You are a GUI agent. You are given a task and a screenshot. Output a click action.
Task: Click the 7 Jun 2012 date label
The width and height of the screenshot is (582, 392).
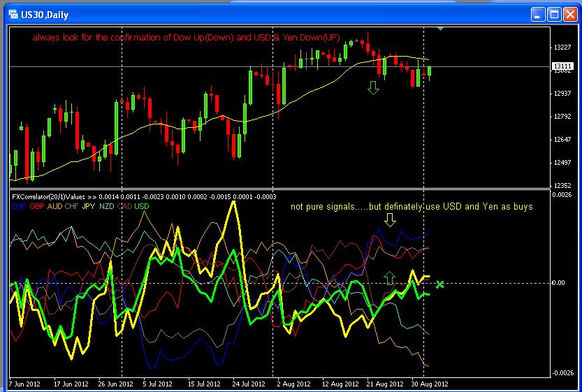click(x=24, y=384)
